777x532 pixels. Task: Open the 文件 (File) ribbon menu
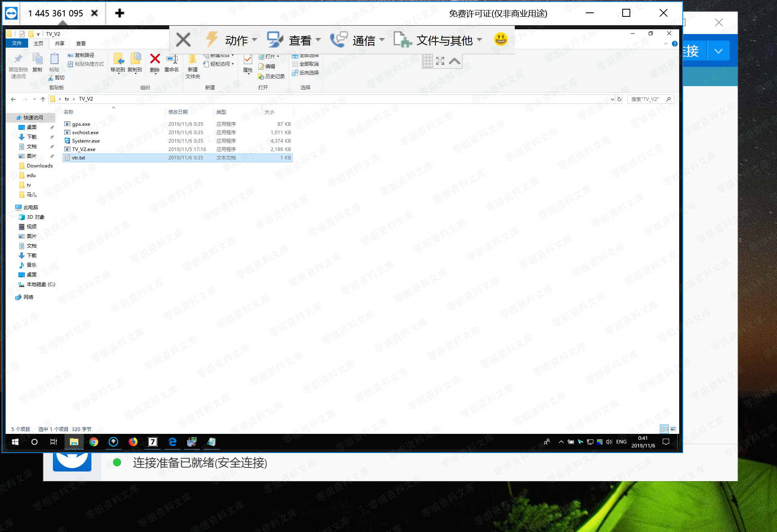(17, 43)
